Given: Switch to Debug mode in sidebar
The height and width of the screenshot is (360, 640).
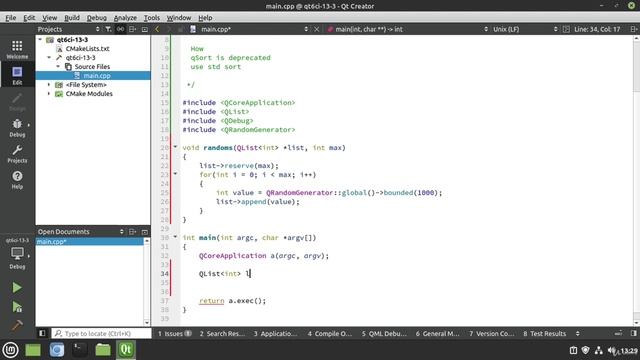Looking at the screenshot, I should pyautogui.click(x=17, y=127).
